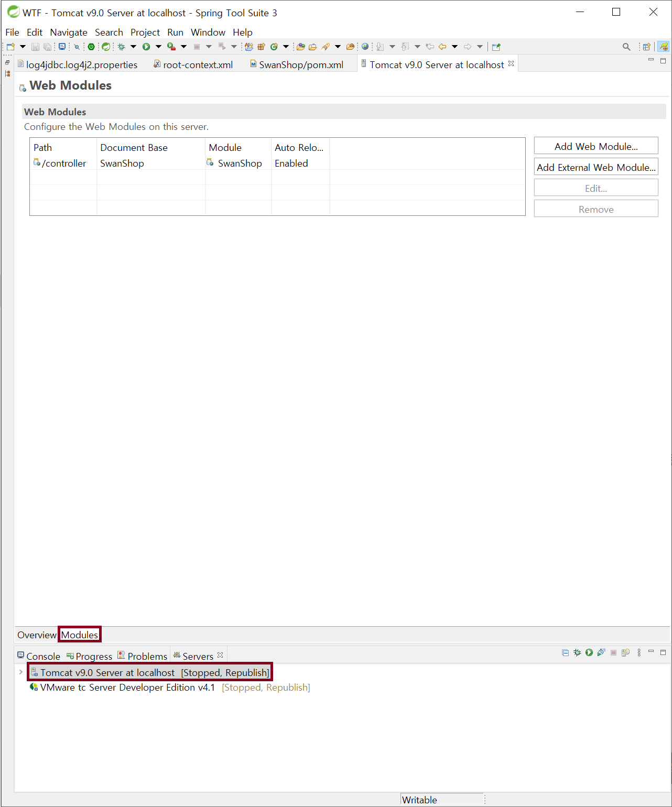Image resolution: width=672 pixels, height=807 pixels.
Task: Click the Add Web Module... button
Action: tap(596, 146)
